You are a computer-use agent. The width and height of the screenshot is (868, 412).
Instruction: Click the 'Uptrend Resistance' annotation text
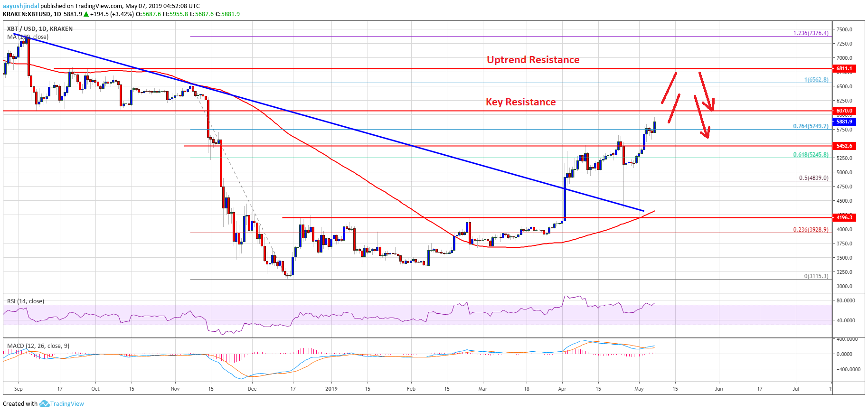tap(533, 60)
